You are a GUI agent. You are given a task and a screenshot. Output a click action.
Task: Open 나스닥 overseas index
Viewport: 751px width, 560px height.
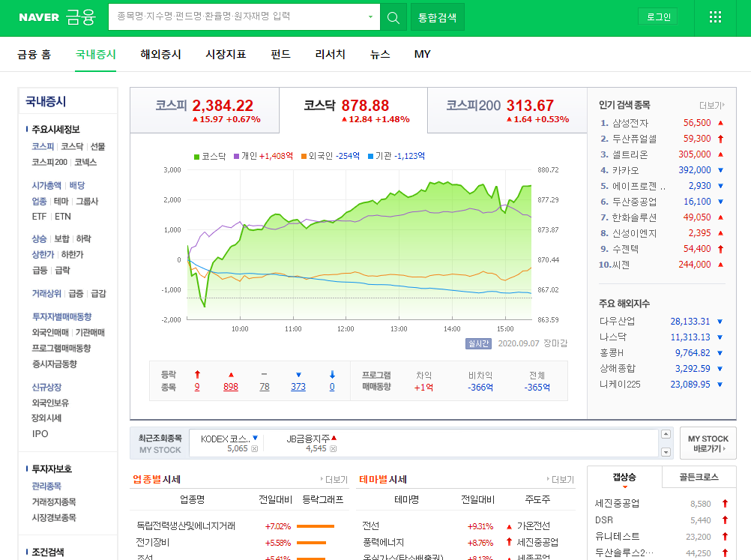pyautogui.click(x=612, y=337)
